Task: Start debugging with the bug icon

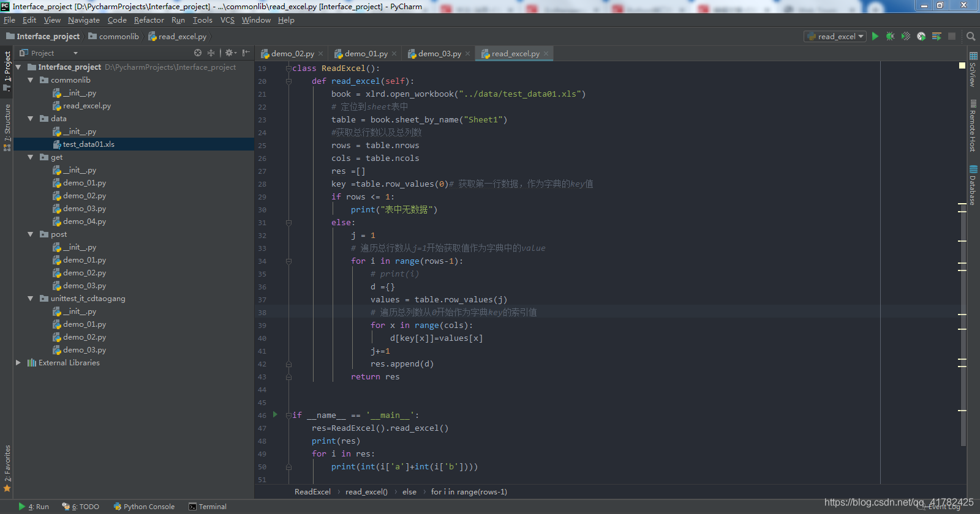Action: pyautogui.click(x=891, y=36)
